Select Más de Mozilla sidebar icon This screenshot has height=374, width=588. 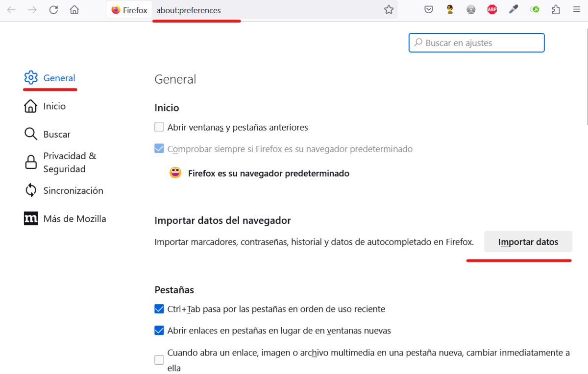coord(30,218)
